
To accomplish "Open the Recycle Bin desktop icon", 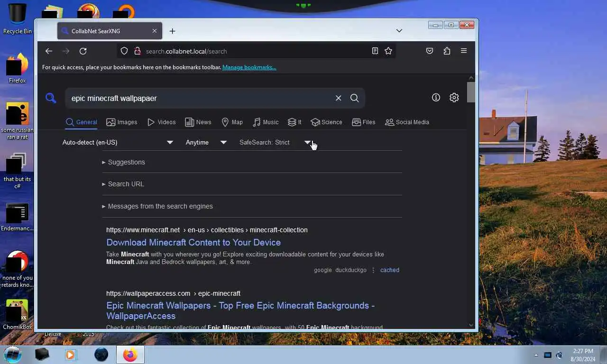I will 18,19.
